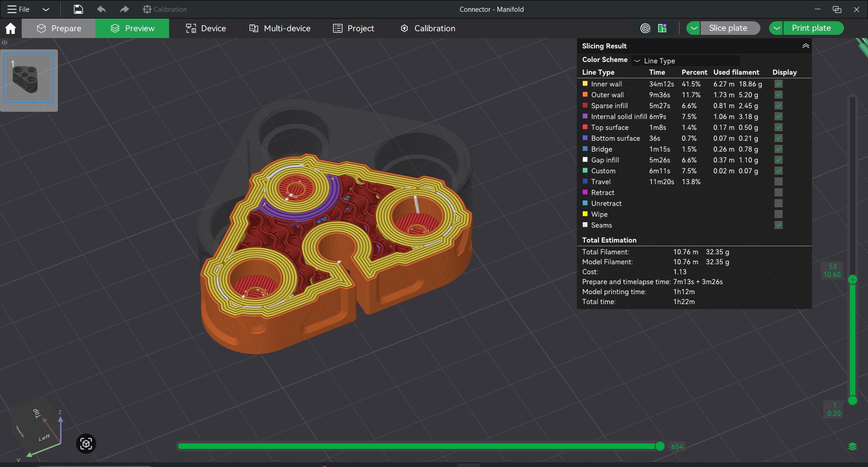Toggle Outer wall display checkbox

point(778,95)
